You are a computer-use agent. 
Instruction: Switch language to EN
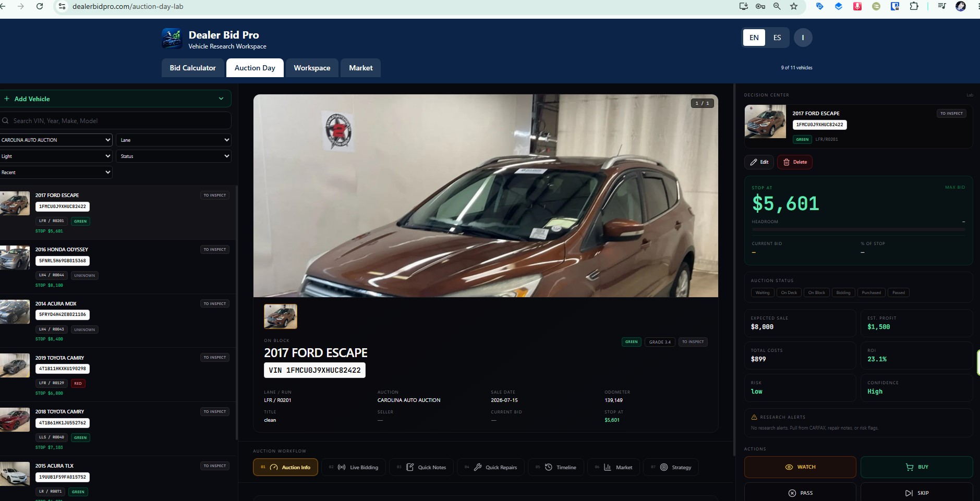pos(754,38)
